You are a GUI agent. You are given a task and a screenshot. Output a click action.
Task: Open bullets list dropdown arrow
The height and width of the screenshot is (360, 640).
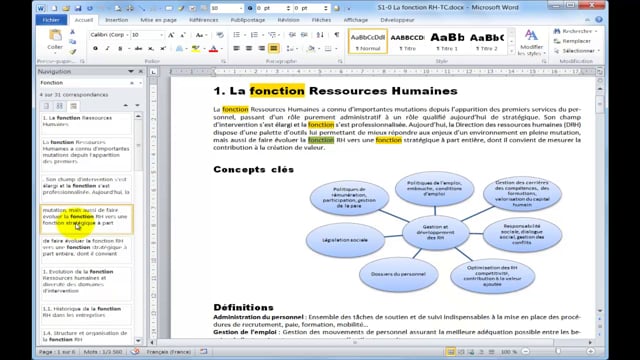[245, 35]
